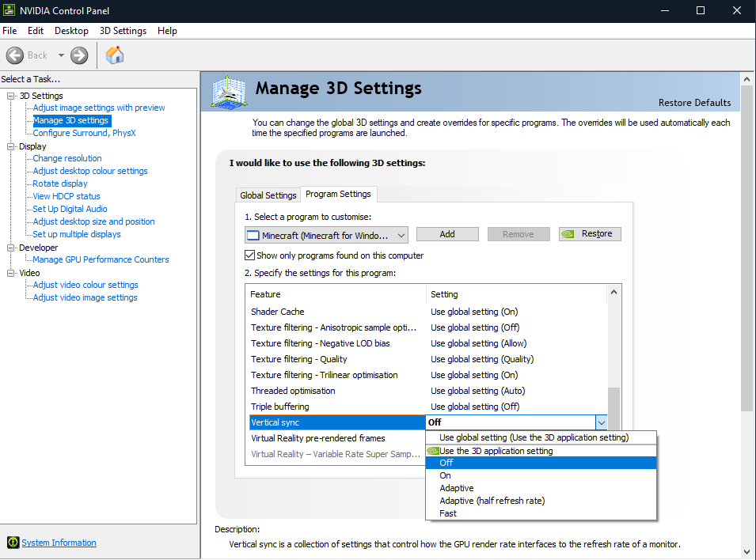Click the Manage 3D Settings header icon
This screenshot has height=560, width=756.
pyautogui.click(x=230, y=91)
